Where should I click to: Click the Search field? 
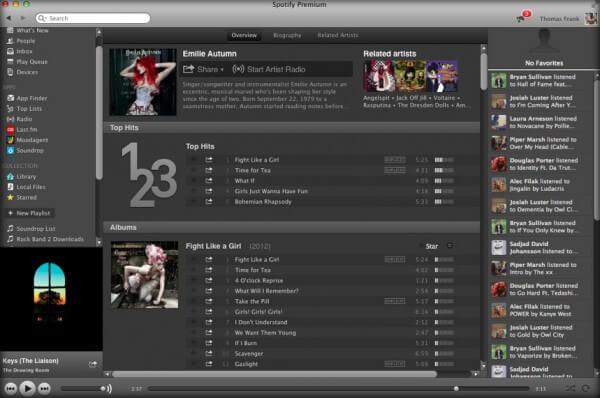[93, 18]
